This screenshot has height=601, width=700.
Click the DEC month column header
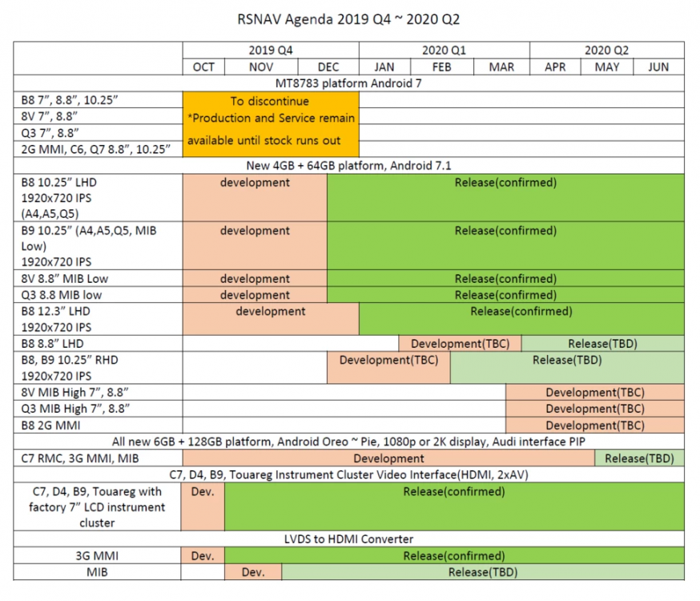point(328,67)
